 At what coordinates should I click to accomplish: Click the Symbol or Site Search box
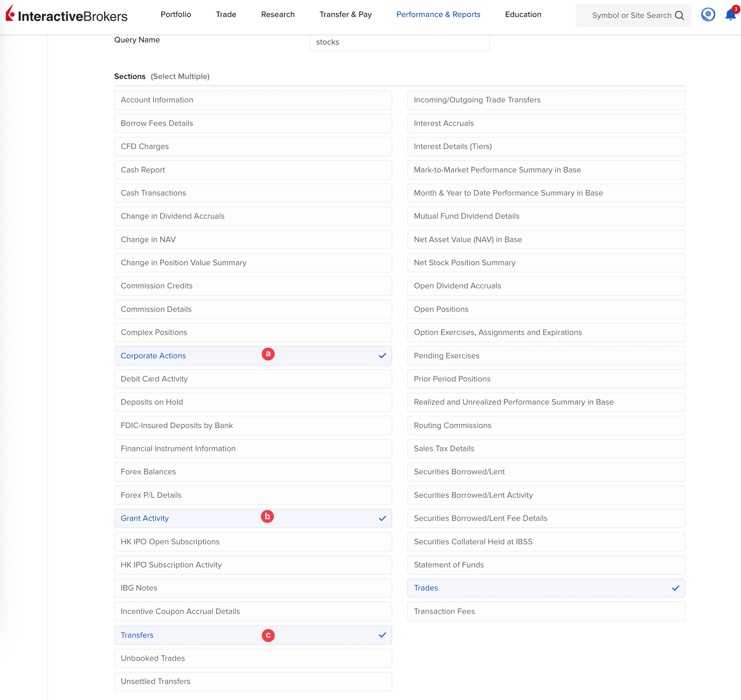(x=631, y=15)
